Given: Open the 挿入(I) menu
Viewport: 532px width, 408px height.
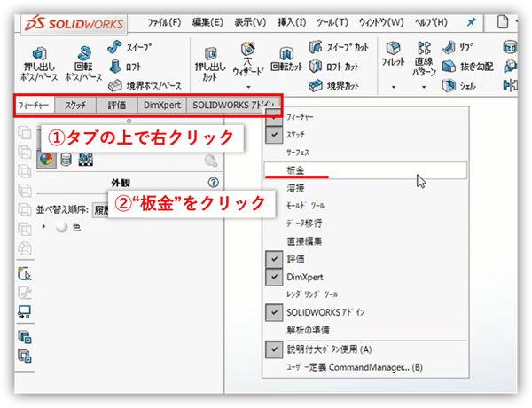Looking at the screenshot, I should pos(292,23).
